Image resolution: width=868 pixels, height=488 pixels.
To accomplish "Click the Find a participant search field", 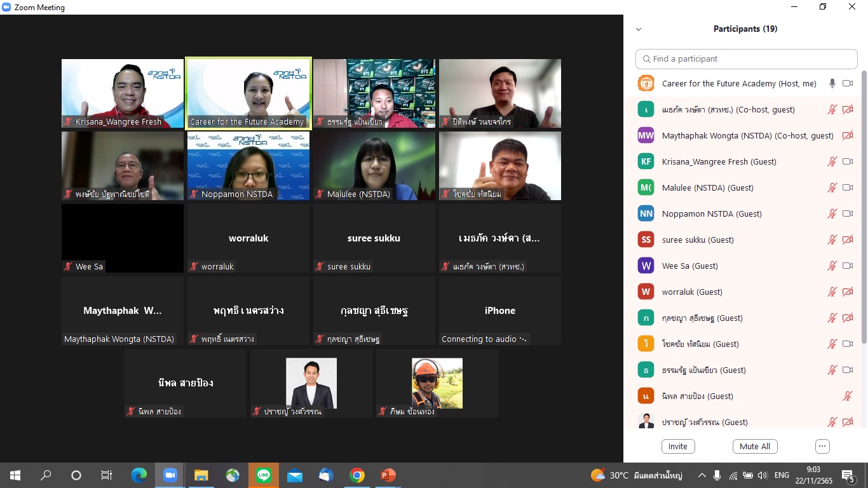I will [x=747, y=58].
